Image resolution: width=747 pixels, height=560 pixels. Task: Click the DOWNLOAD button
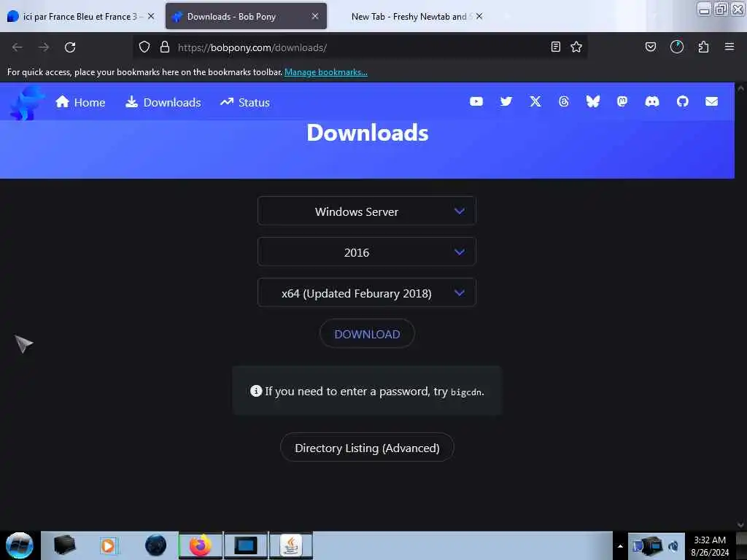(x=367, y=334)
